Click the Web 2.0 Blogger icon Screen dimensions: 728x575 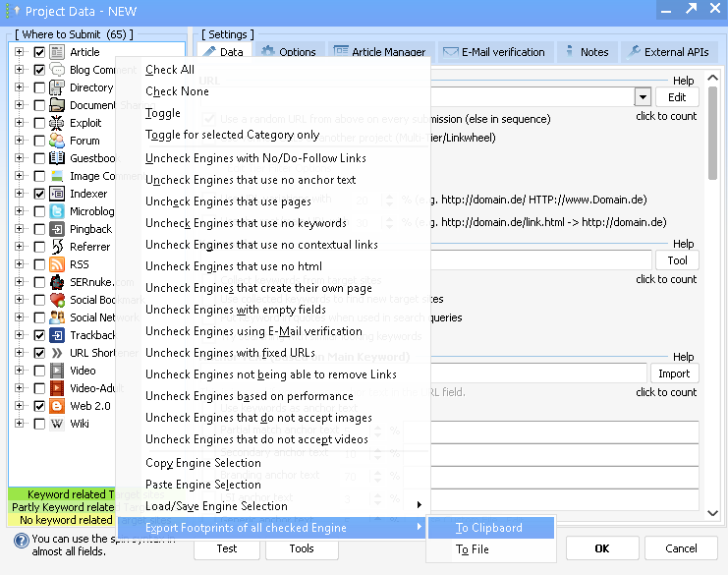pyautogui.click(x=57, y=406)
